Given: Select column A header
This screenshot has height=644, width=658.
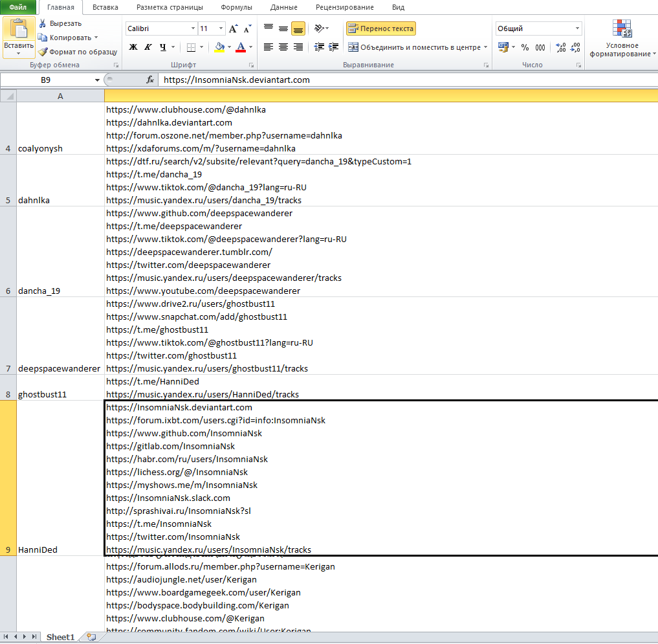Looking at the screenshot, I should coord(60,96).
